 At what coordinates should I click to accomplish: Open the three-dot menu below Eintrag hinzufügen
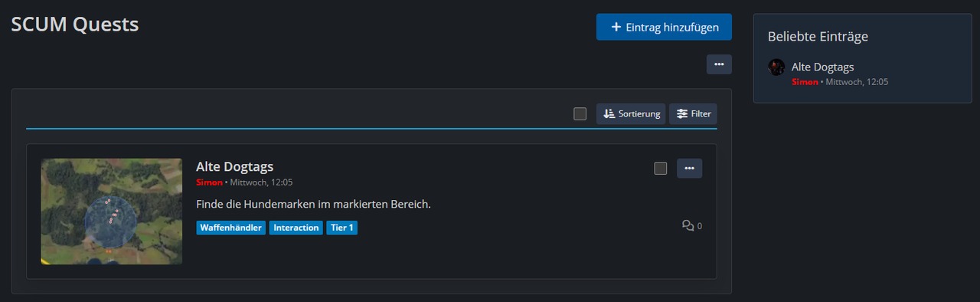coord(719,64)
